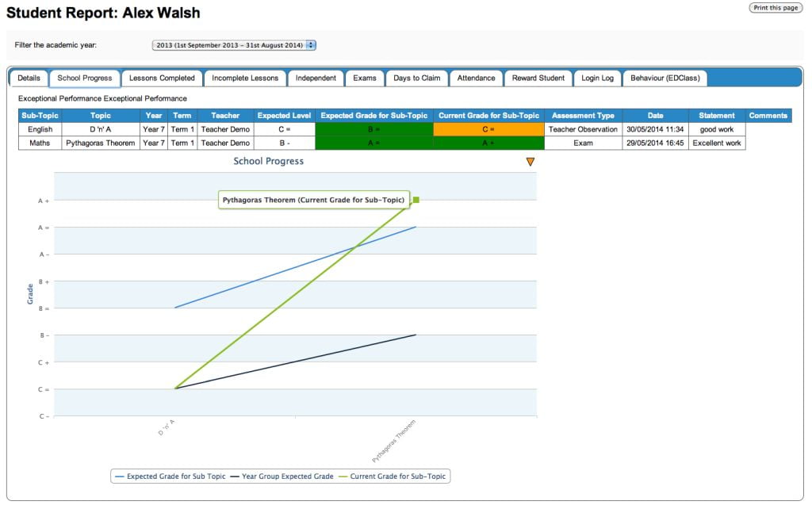This screenshot has height=509, width=812.
Task: Click the green A + current grade cell
Action: click(x=488, y=144)
